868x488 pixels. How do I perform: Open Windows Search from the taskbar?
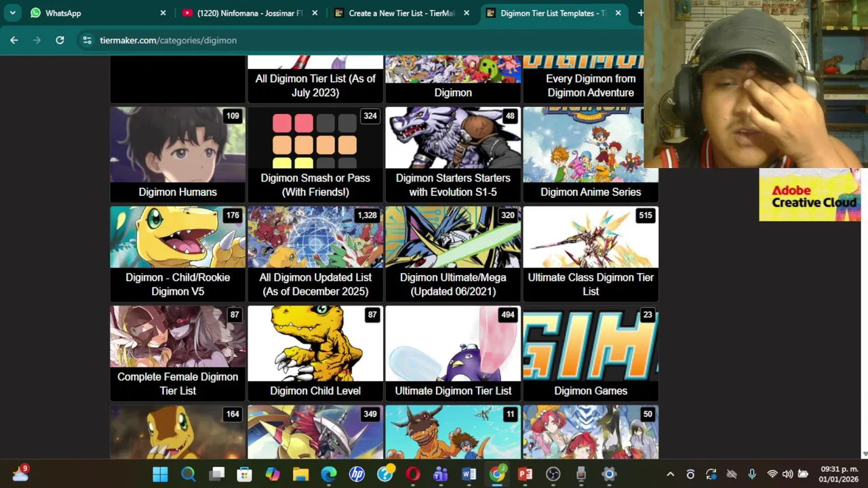tap(189, 474)
